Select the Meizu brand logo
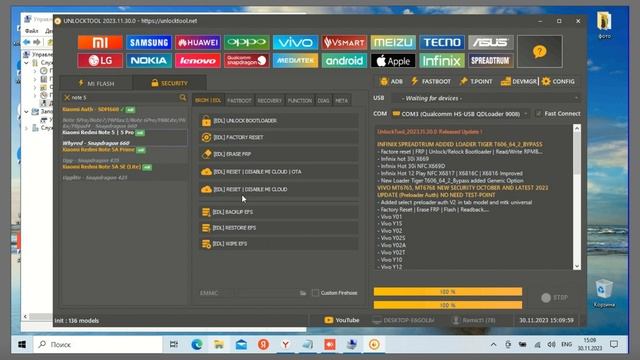Viewport: 640px width, 360px height. 393,42
